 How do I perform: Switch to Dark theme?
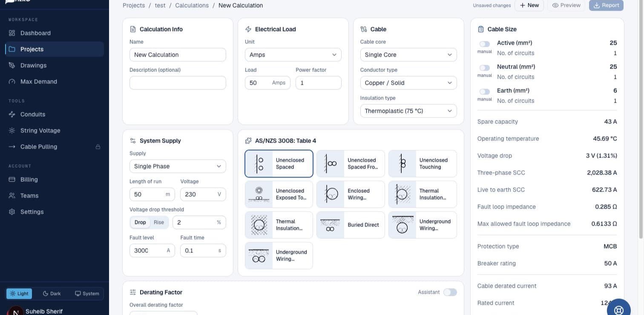[52, 294]
